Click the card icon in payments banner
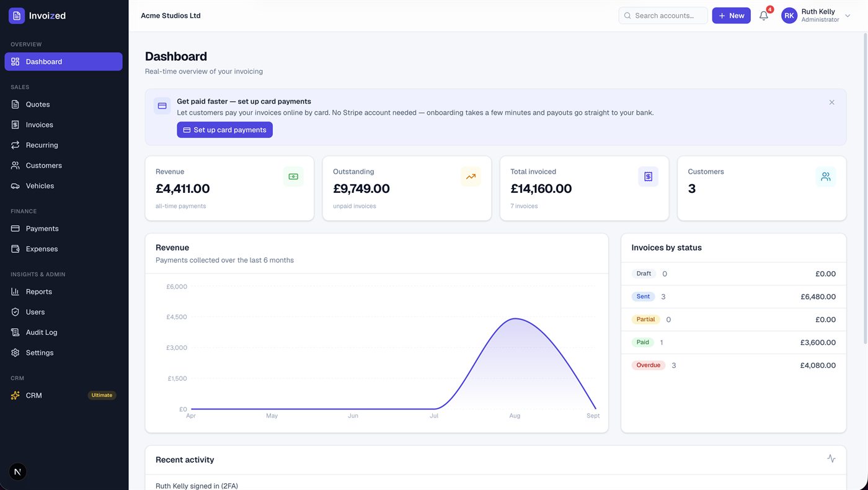This screenshot has width=868, height=490. coord(162,106)
